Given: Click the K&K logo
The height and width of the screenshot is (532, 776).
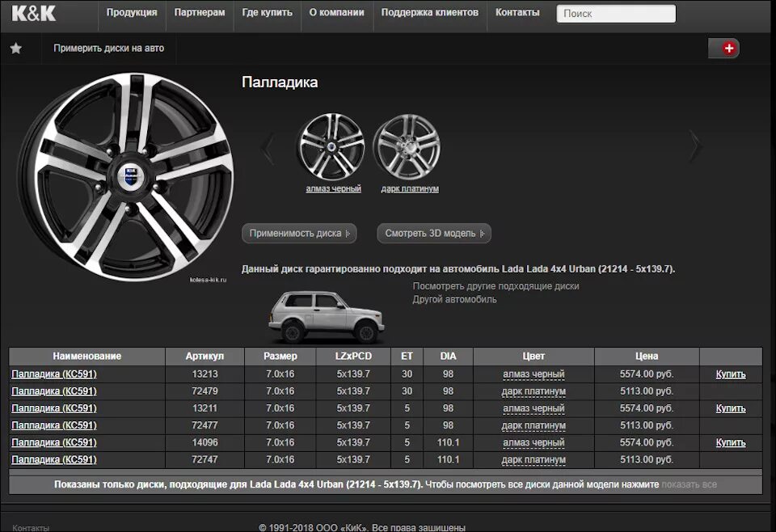Looking at the screenshot, I should coord(34,14).
